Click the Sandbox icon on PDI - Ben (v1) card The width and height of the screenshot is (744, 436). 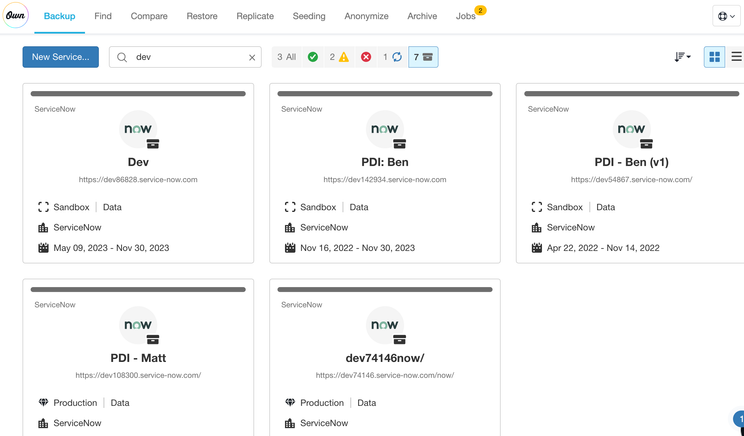coord(537,207)
